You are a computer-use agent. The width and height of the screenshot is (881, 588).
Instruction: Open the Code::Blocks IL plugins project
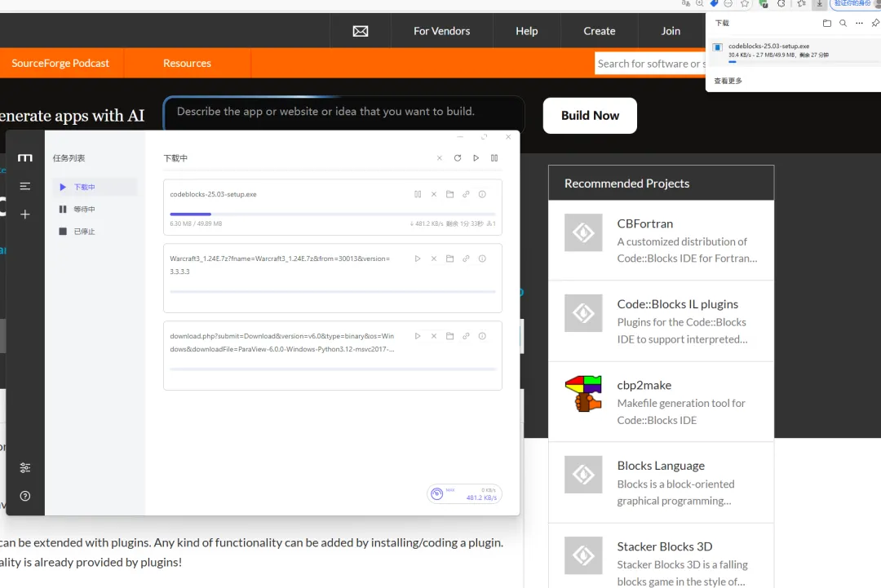tap(677, 304)
